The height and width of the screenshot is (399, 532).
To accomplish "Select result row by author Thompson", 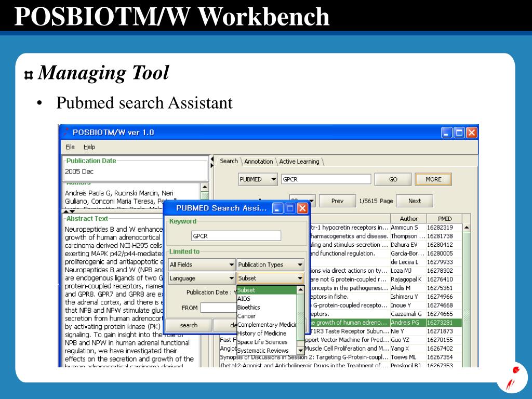I will [x=386, y=236].
